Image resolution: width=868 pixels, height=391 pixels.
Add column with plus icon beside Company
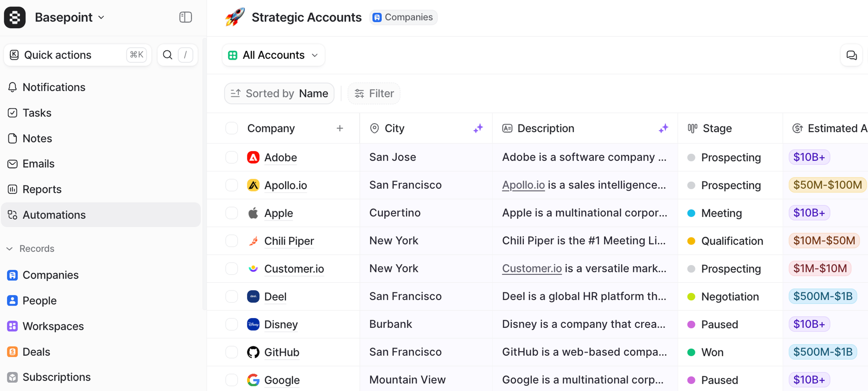coord(340,128)
